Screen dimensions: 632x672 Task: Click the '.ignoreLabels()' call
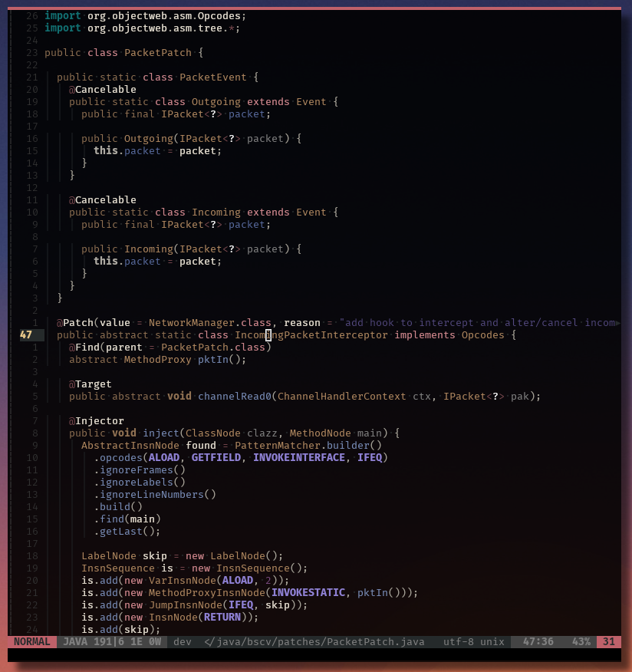pos(140,483)
